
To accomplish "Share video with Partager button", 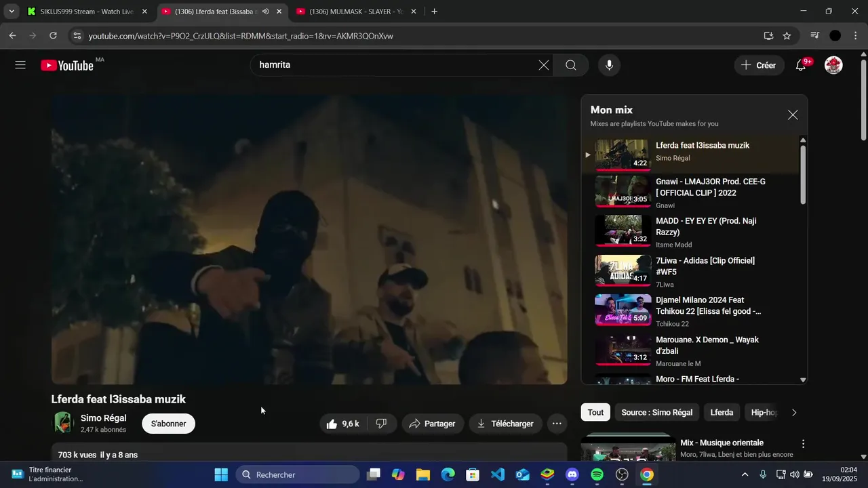I will (433, 424).
